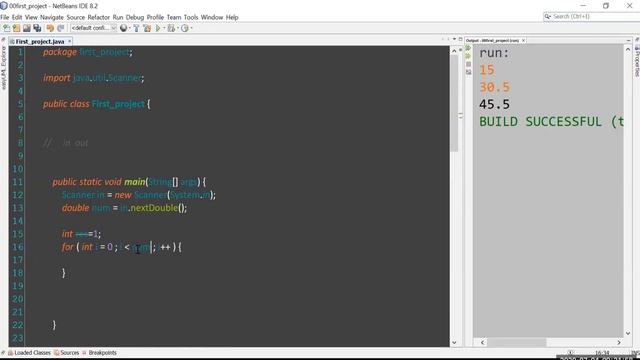Viewport: 640px width, 360px height.
Task: Click the '45.5' output line
Action: click(x=494, y=104)
